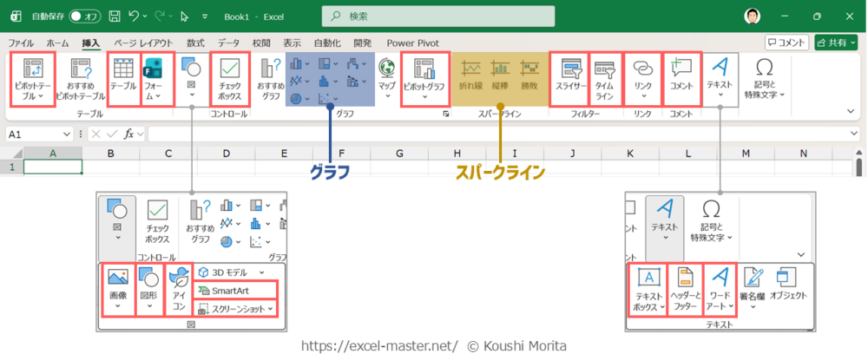This screenshot has width=868, height=354.
Task: Expand the マップ dropdown
Action: [387, 95]
